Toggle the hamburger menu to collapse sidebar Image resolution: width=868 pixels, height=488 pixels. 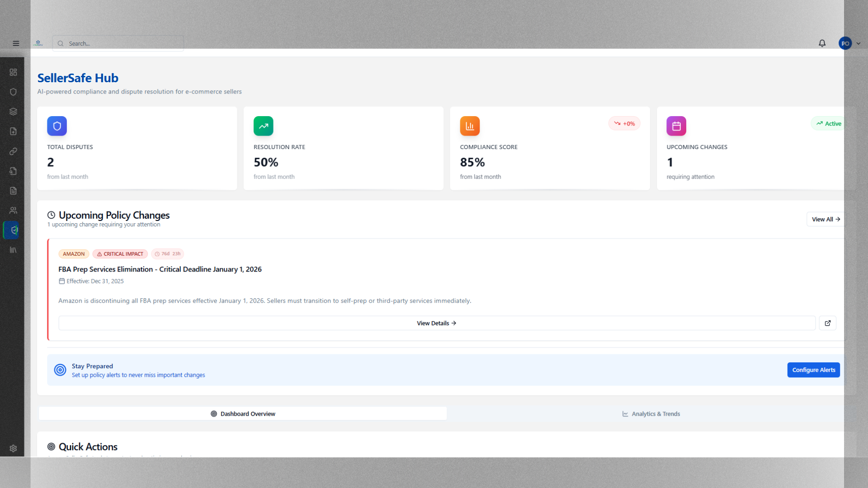[x=15, y=43]
